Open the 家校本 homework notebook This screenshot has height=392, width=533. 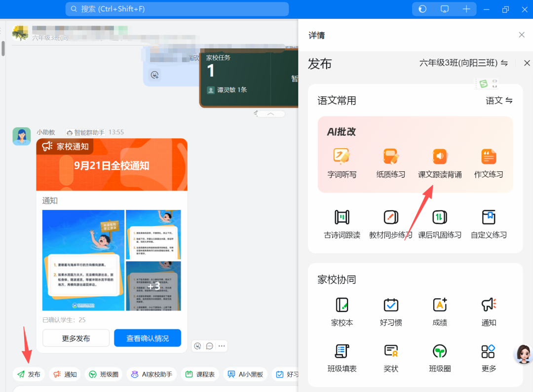[342, 311]
